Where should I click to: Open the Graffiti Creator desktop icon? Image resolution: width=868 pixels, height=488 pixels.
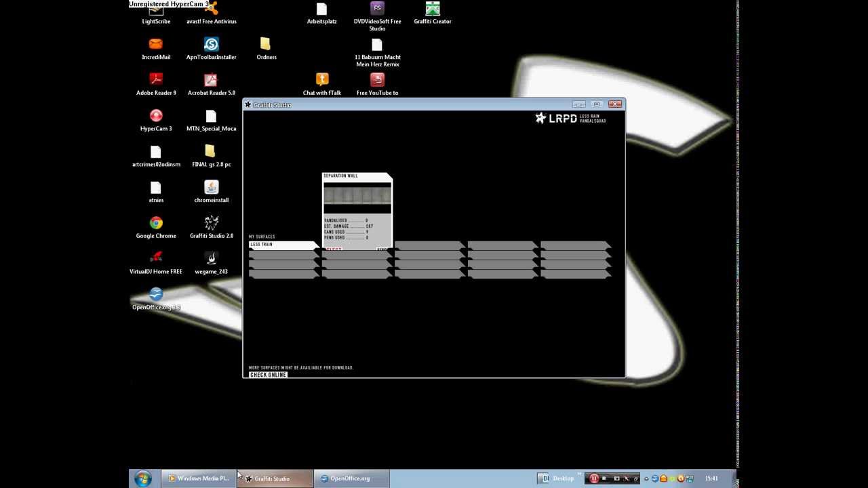click(x=433, y=14)
